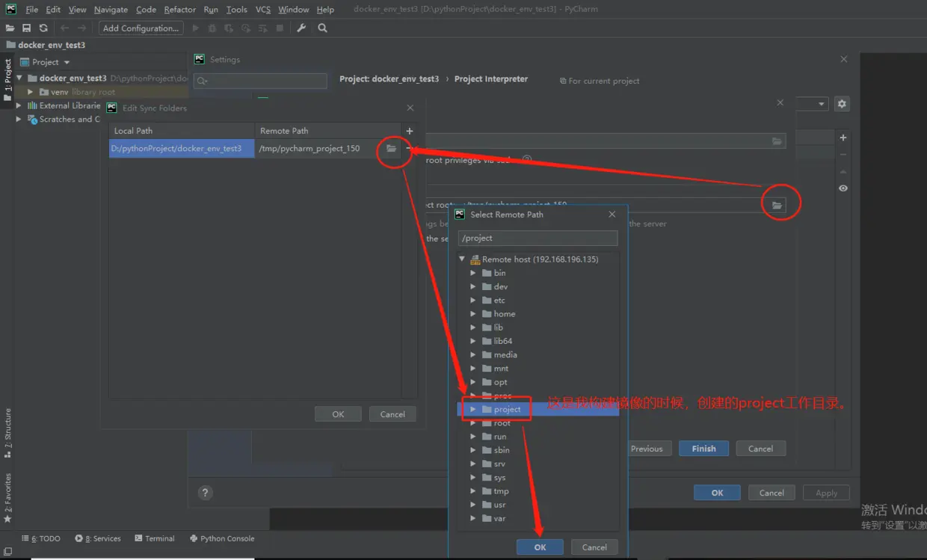Click the help question mark in Settings
The width and height of the screenshot is (927, 560).
pyautogui.click(x=206, y=493)
